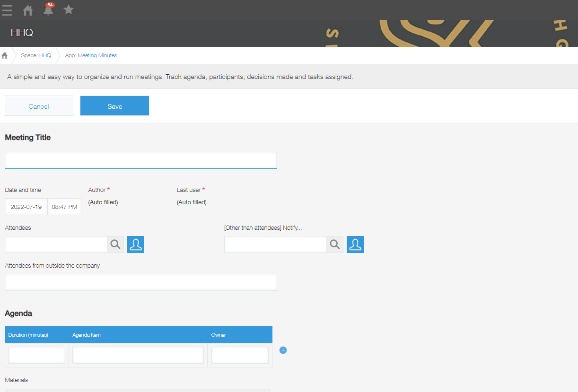Open user picker for Attendees
The image size is (578, 392).
136,244
